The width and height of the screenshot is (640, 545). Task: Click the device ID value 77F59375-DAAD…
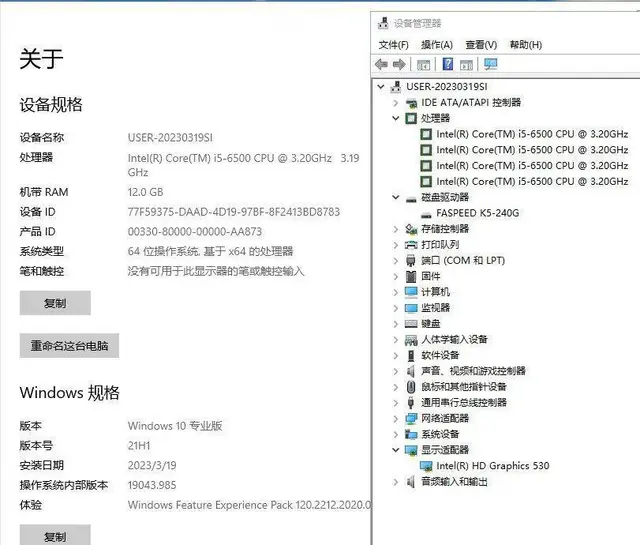coord(234,212)
